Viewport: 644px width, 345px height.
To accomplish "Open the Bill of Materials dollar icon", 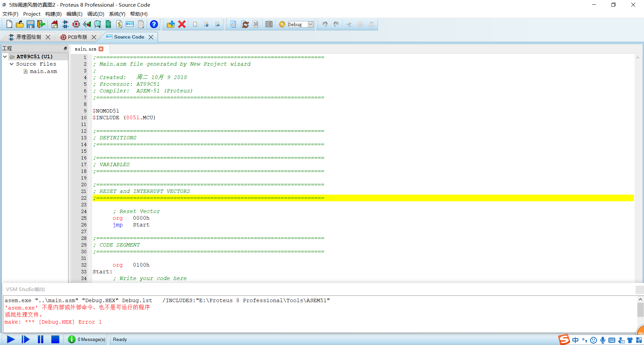I will pos(119,24).
